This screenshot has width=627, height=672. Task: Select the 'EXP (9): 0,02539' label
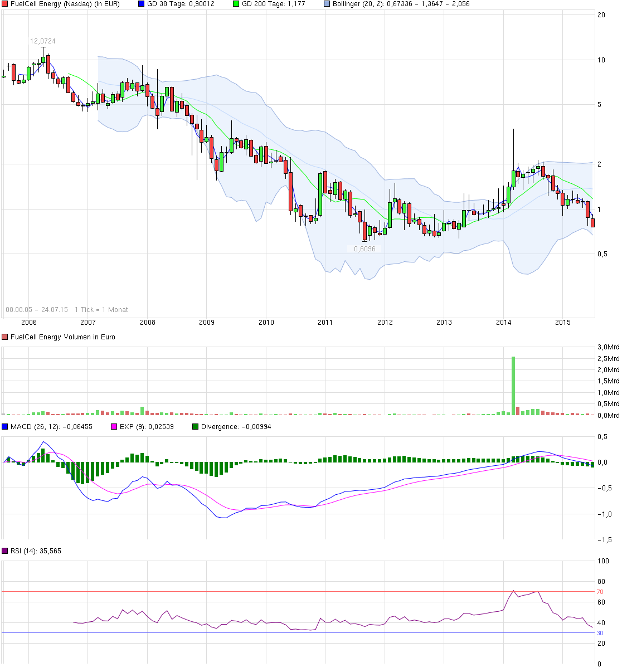[x=147, y=427]
